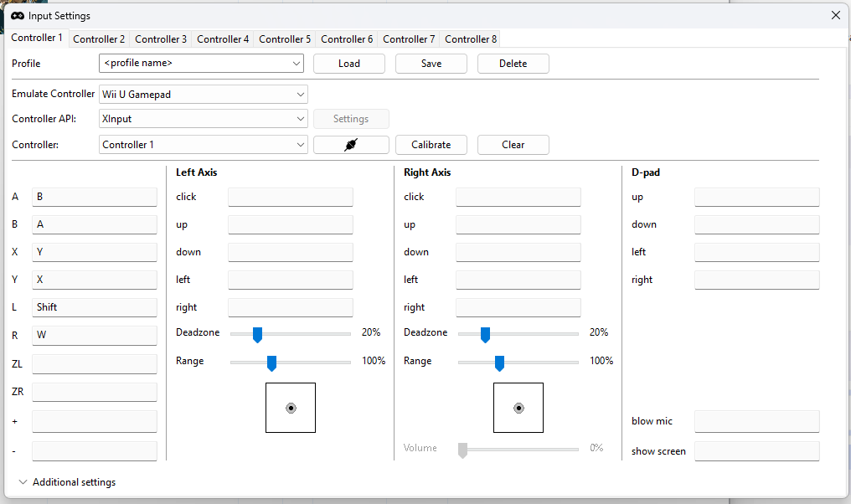851x504 pixels.
Task: Click the Left Axis left mapping field
Action: coord(291,280)
